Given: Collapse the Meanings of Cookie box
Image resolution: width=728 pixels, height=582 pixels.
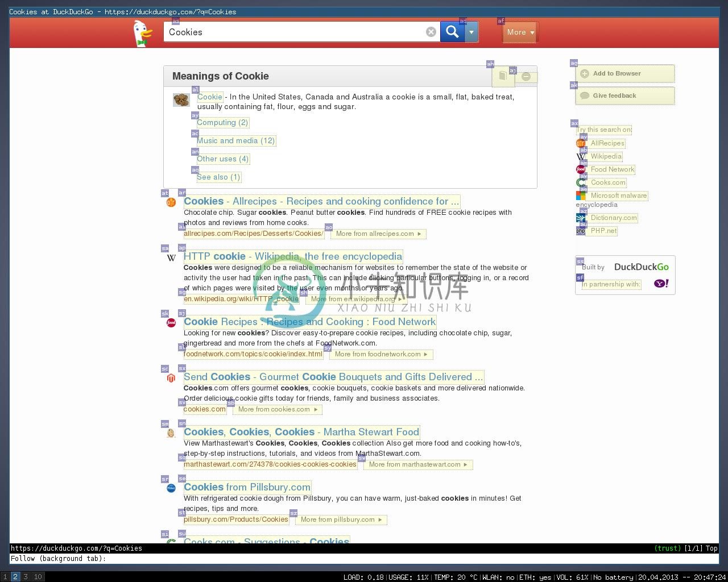Looking at the screenshot, I should (526, 77).
